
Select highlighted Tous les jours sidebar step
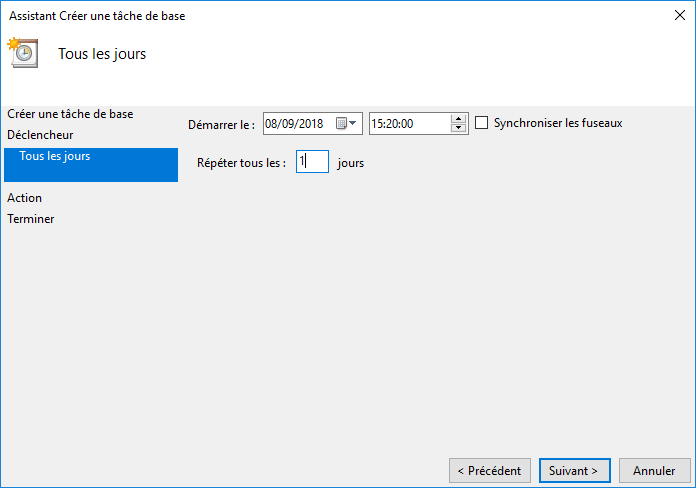coord(91,165)
